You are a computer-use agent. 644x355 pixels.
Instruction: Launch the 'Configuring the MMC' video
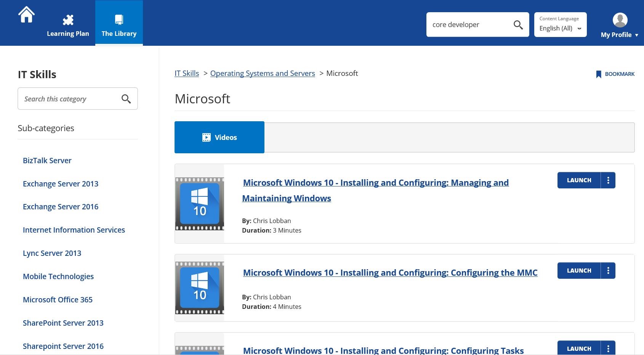pos(579,271)
